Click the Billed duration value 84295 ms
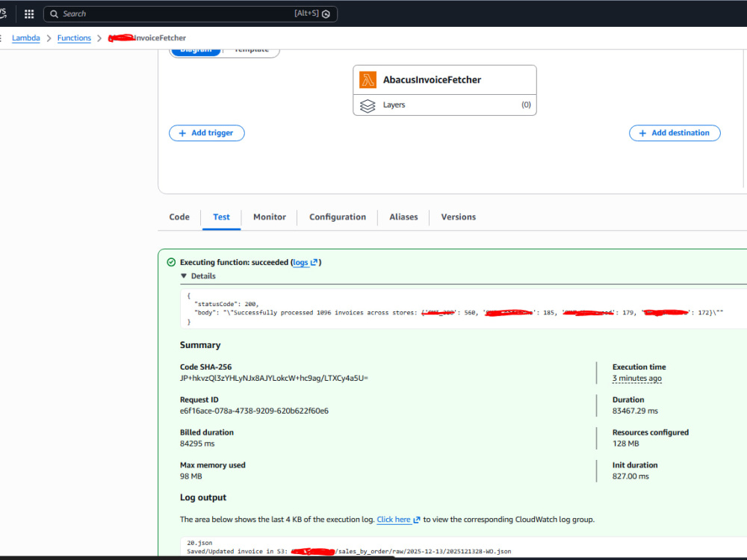 click(x=197, y=444)
